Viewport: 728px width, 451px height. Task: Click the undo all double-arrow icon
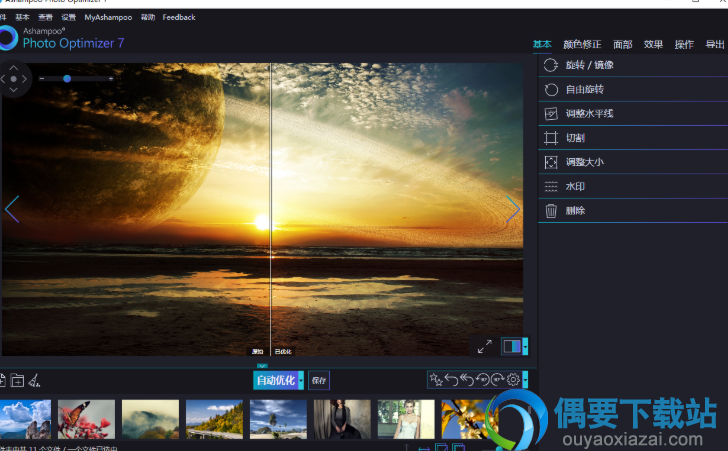click(467, 379)
